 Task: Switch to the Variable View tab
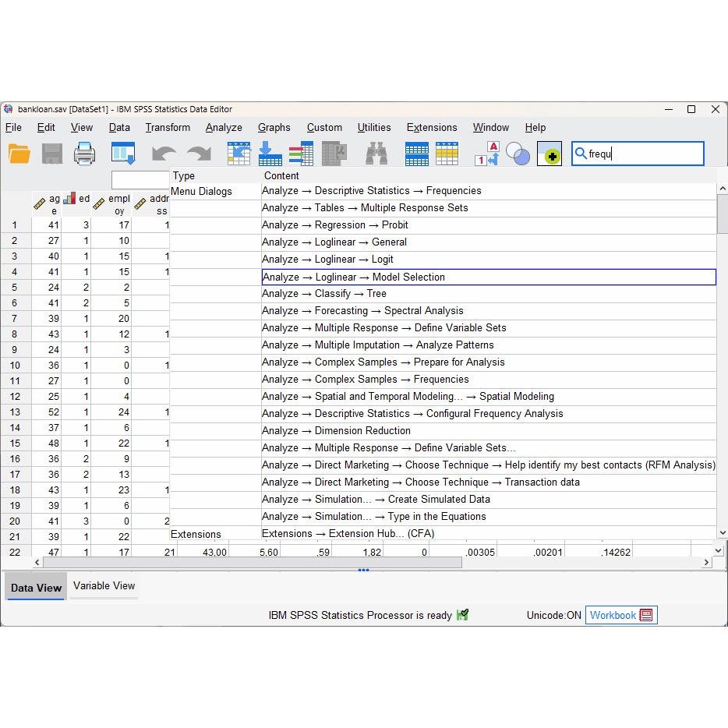click(x=104, y=586)
